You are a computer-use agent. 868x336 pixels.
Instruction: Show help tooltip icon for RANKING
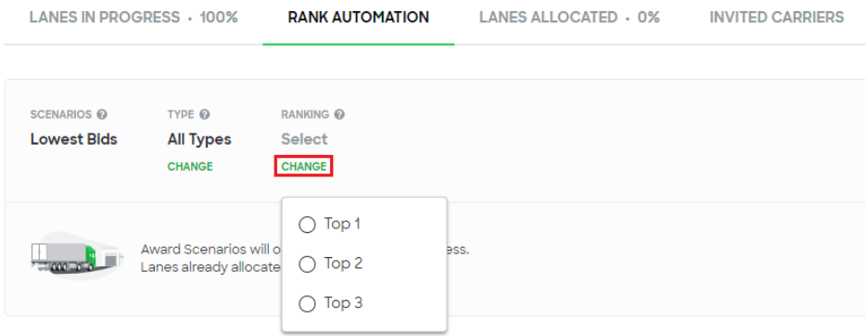pyautogui.click(x=339, y=115)
